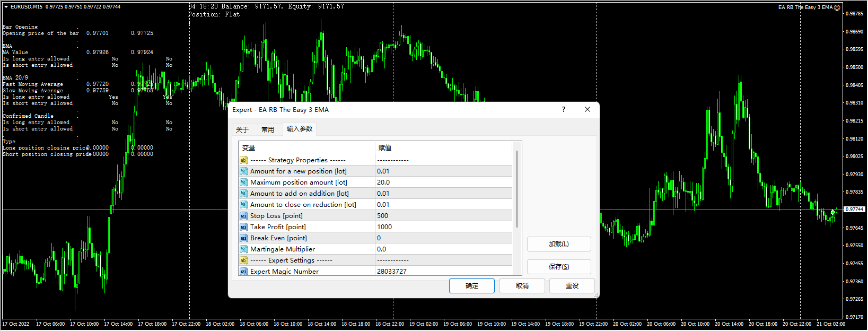Edit the Break Even value 0
The width and height of the screenshot is (868, 331).
pyautogui.click(x=444, y=238)
